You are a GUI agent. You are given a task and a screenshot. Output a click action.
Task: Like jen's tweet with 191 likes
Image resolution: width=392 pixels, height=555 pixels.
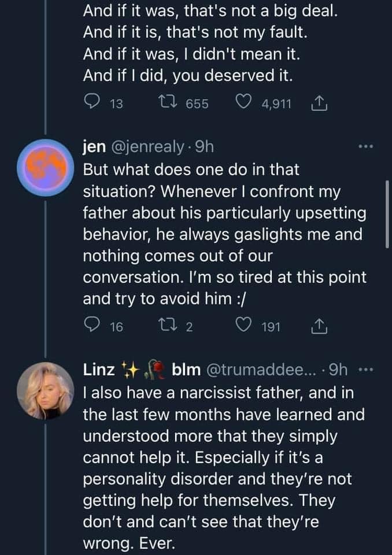coord(245,327)
